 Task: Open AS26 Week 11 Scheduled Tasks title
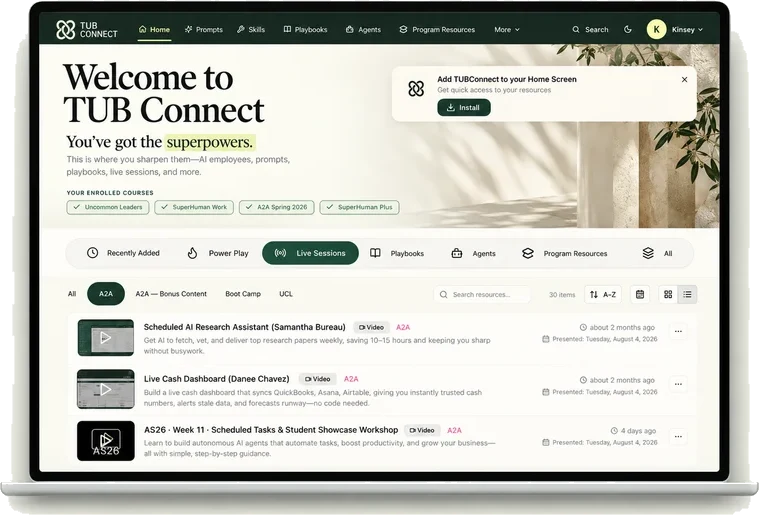271,430
